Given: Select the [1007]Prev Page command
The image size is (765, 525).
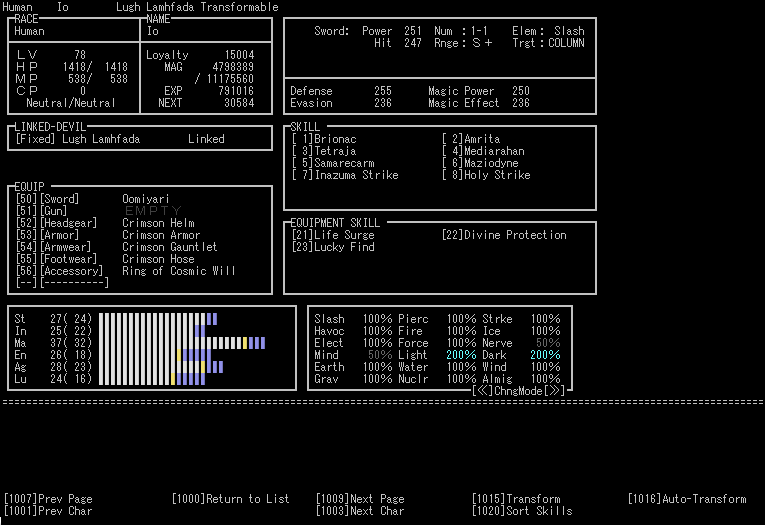Looking at the screenshot, I should click(48, 499).
